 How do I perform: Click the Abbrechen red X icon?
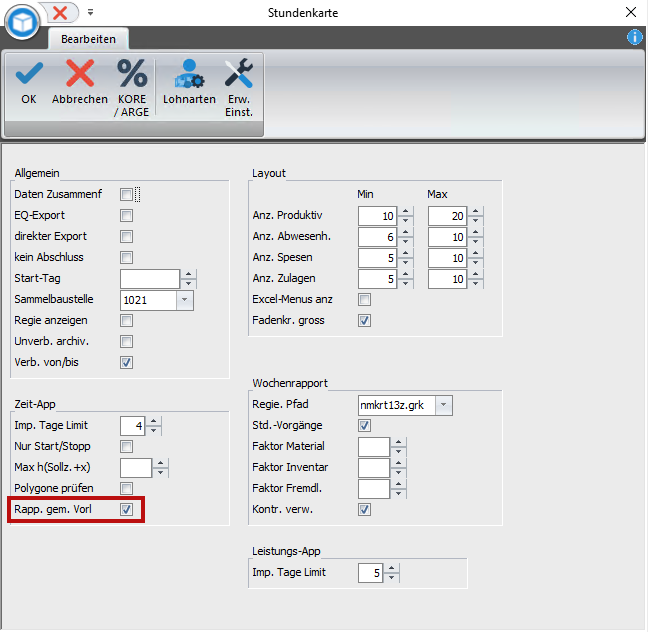80,73
